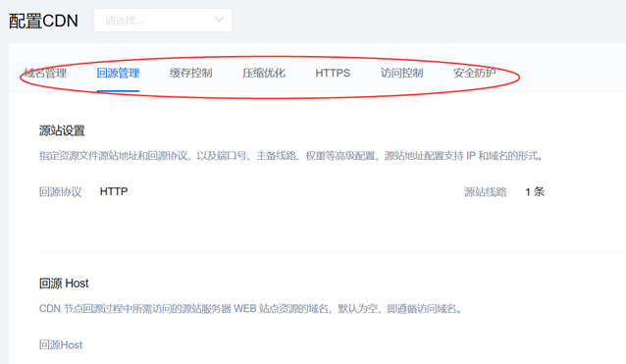Click the 源站线路 label
This screenshot has height=364, width=626.
485,192
